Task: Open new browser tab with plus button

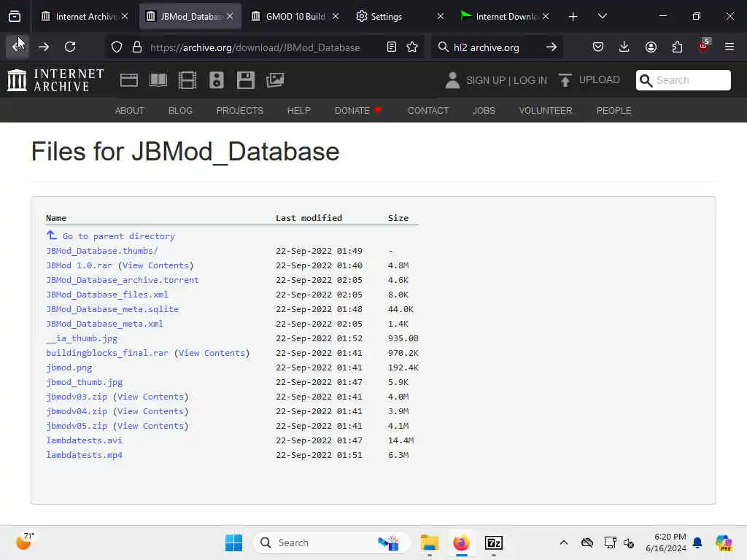Action: [x=573, y=17]
